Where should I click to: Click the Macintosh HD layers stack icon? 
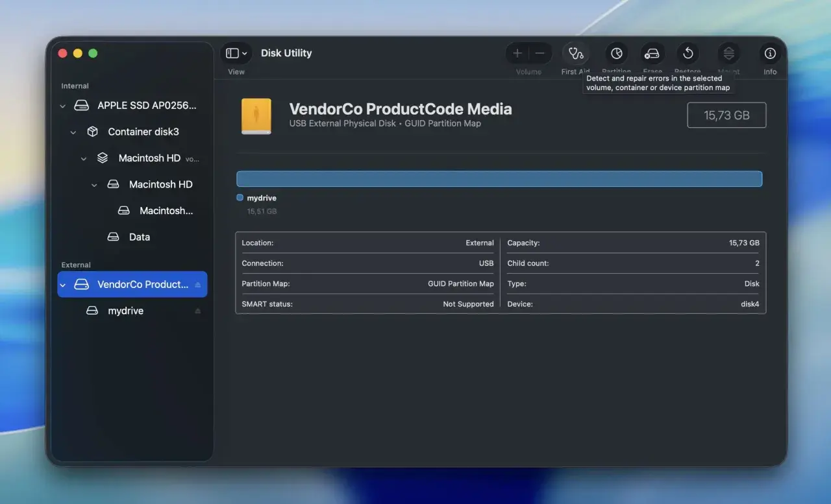(x=103, y=158)
